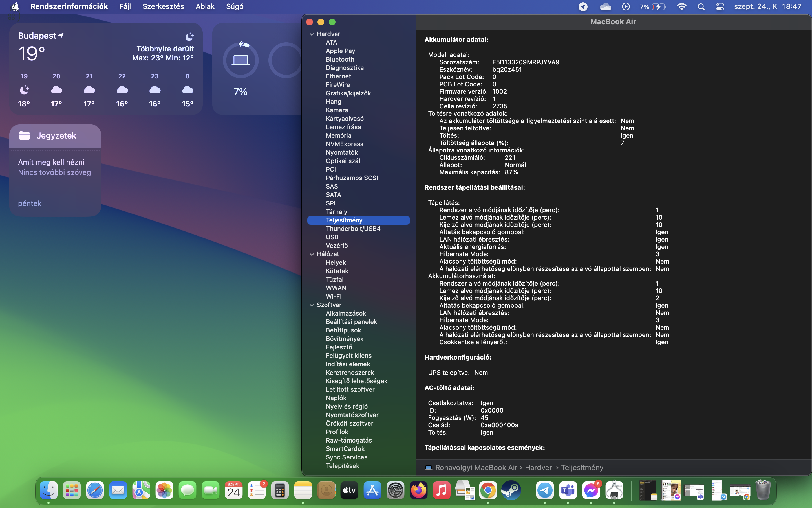Open Messages from the dock
This screenshot has height=508, width=812.
tap(187, 491)
